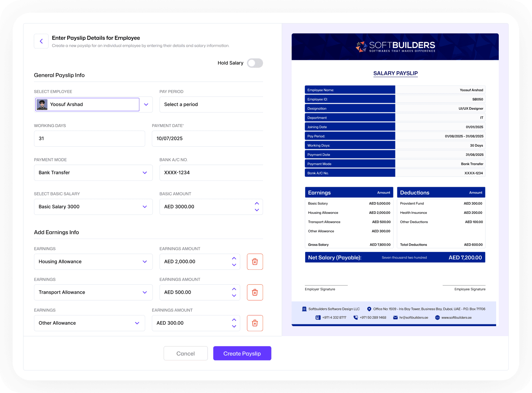
Task: Delete the Housing Allowance earnings row
Action: (x=255, y=262)
